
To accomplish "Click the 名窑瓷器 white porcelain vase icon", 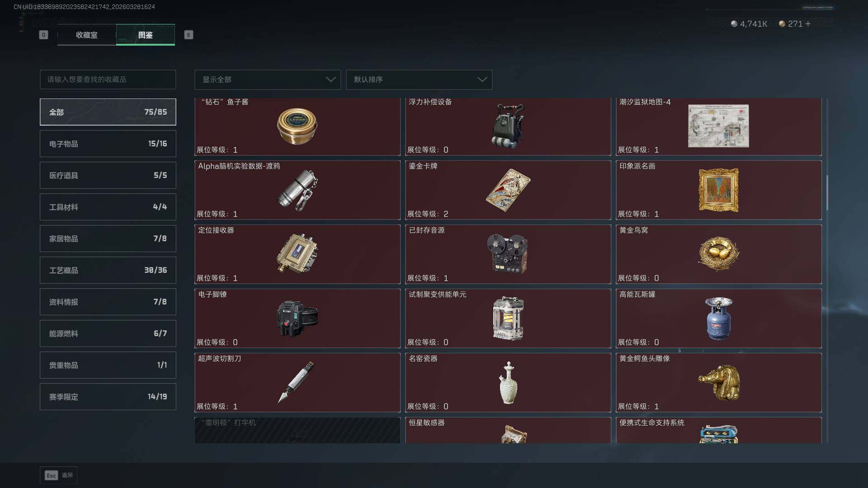I will 508,383.
